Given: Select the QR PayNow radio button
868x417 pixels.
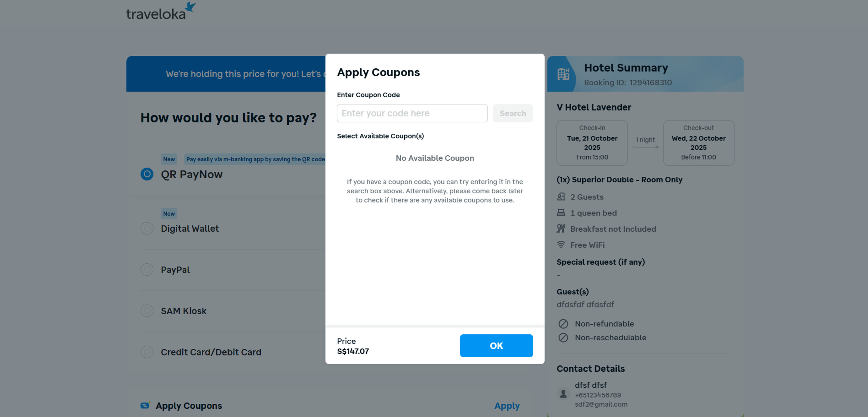Looking at the screenshot, I should click(x=147, y=174).
